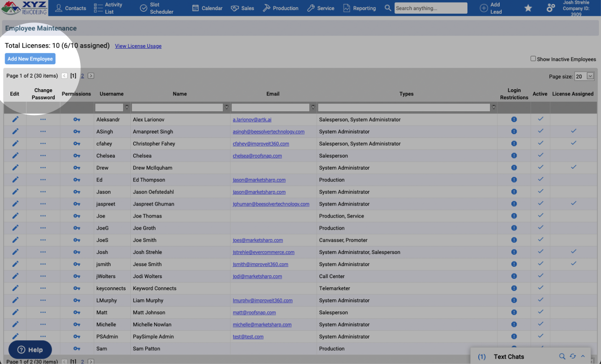Open the Calendar menu
The height and width of the screenshot is (364, 601).
(207, 8)
